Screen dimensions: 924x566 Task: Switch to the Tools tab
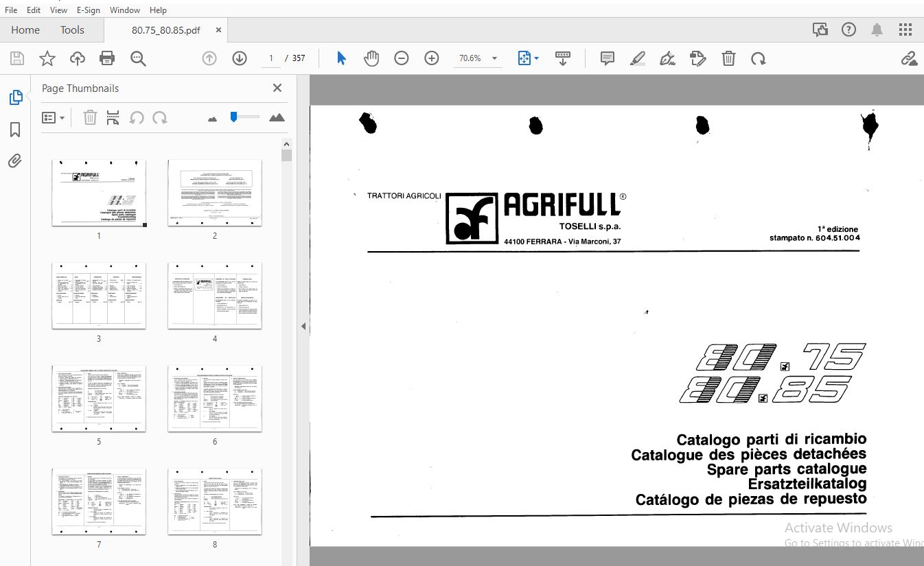click(x=72, y=30)
